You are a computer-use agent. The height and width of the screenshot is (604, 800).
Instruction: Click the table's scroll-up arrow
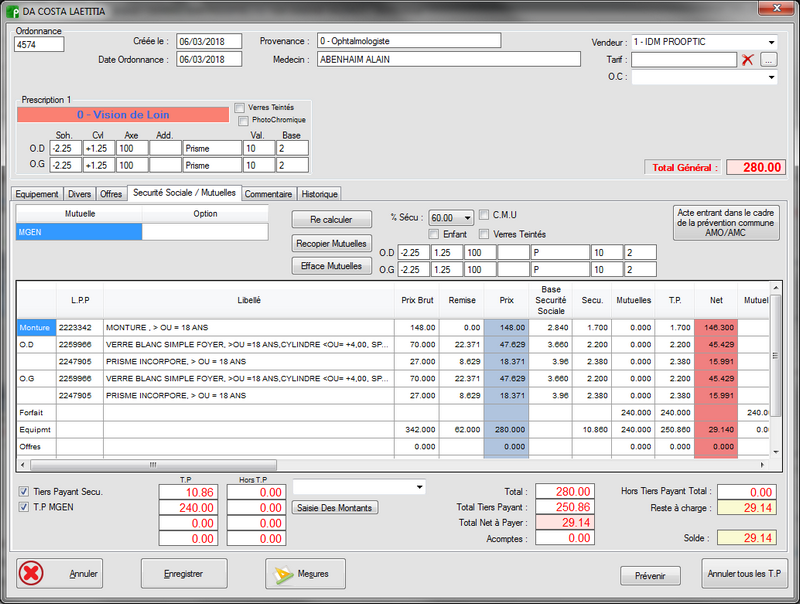coord(776,288)
